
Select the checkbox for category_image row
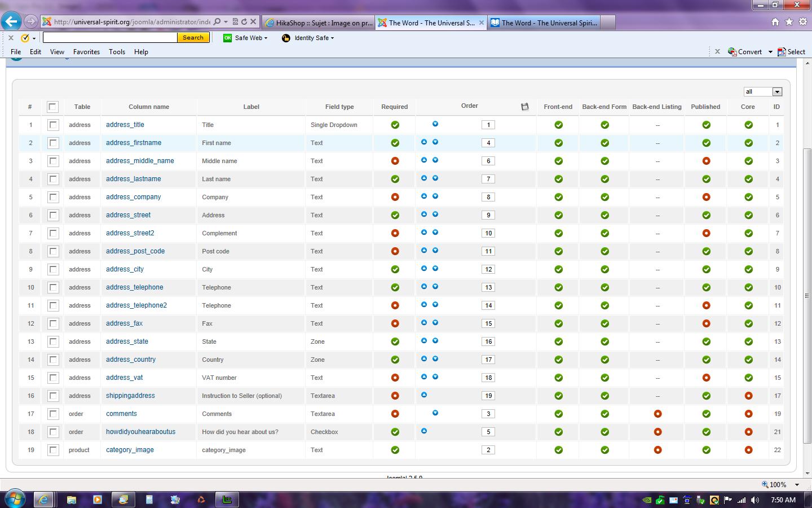53,450
